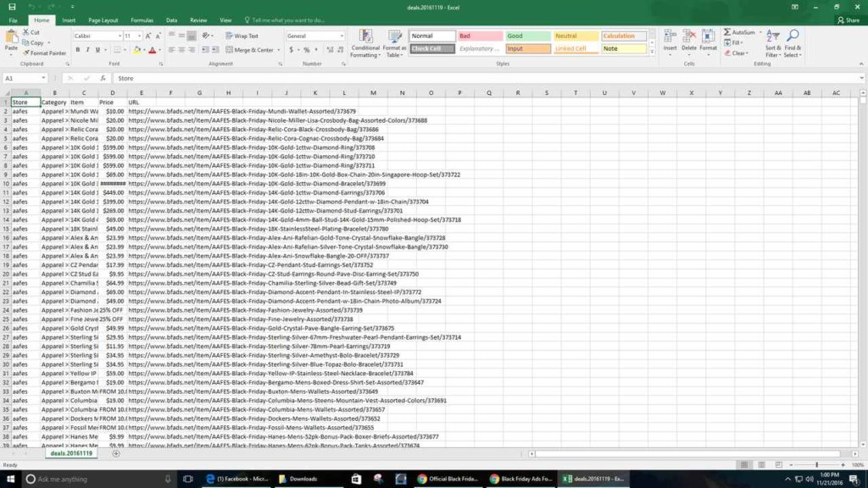Image resolution: width=868 pixels, height=488 pixels.
Task: Open the font size dropdown
Action: coord(140,36)
